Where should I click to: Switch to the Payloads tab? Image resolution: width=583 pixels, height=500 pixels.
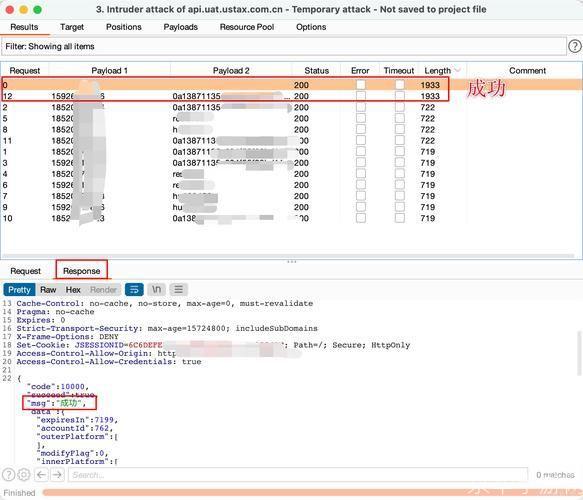(x=180, y=27)
